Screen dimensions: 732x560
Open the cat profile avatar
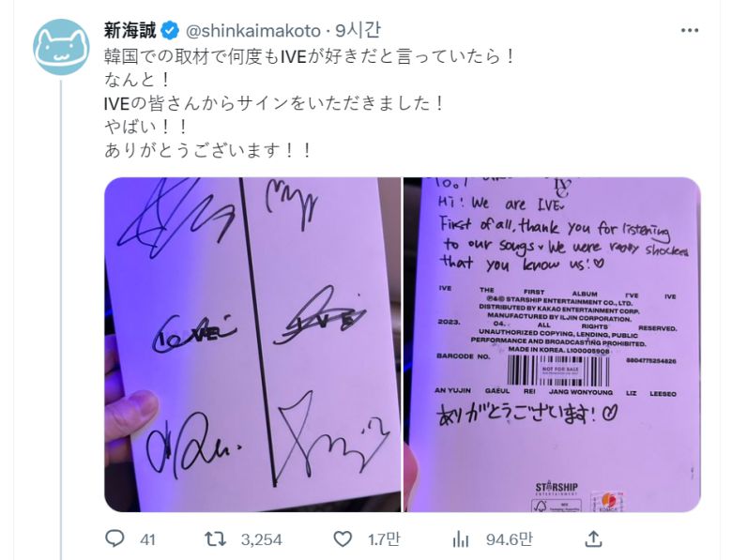pos(61,47)
